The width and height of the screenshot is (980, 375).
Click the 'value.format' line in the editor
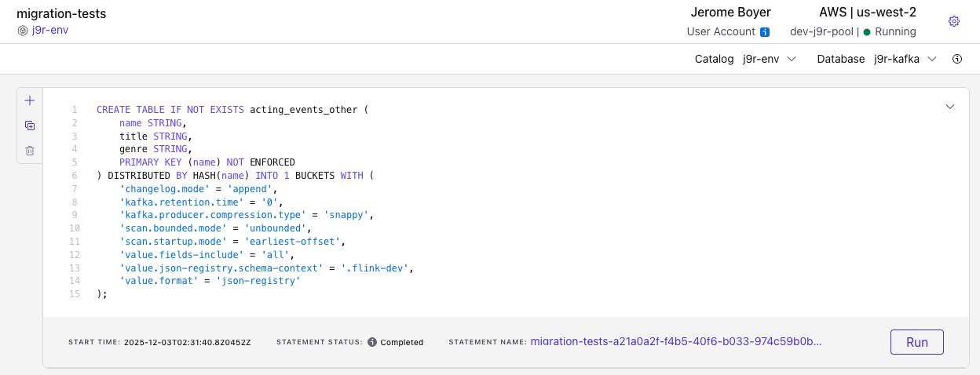pos(210,280)
